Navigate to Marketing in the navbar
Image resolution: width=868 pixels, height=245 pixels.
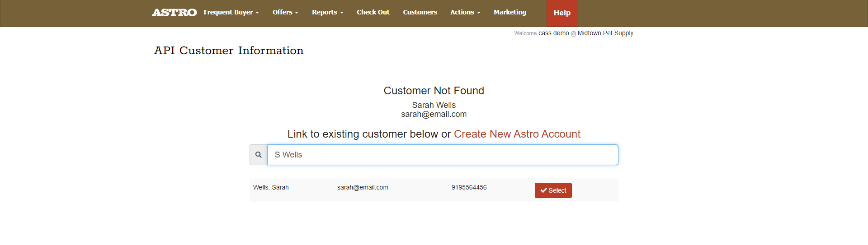(510, 13)
